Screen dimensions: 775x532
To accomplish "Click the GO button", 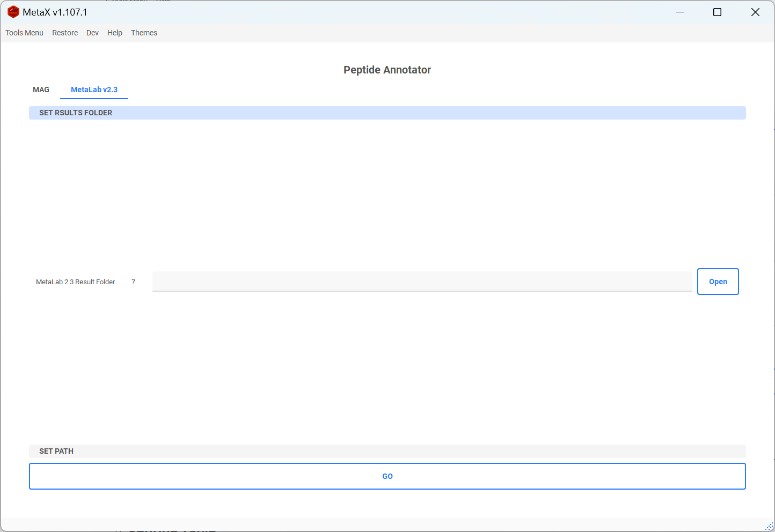I will [x=387, y=476].
